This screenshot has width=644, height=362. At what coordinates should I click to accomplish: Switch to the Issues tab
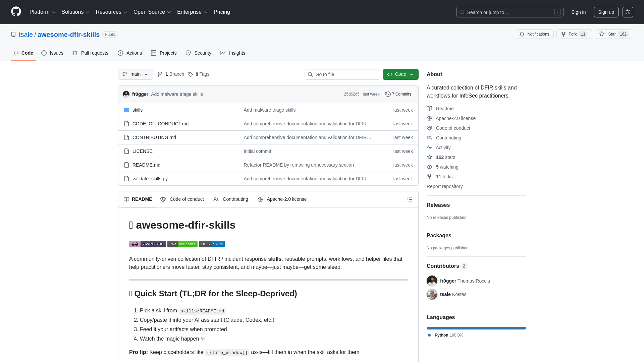(x=52, y=53)
